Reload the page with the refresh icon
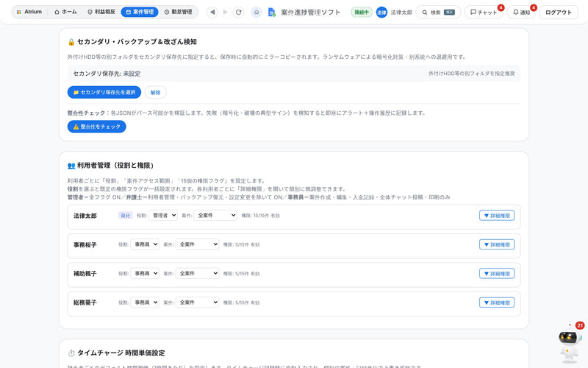 (x=238, y=12)
